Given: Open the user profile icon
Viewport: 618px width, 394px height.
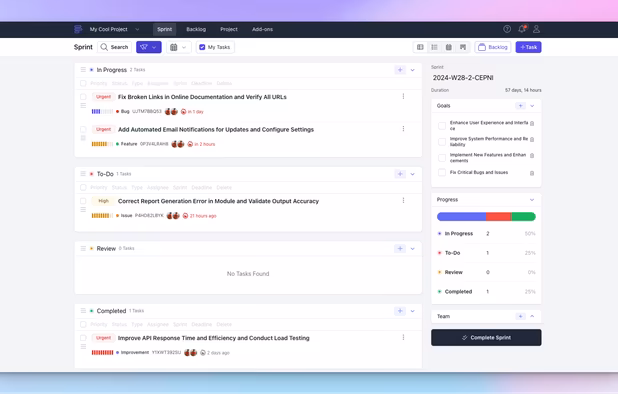Looking at the screenshot, I should [x=536, y=29].
